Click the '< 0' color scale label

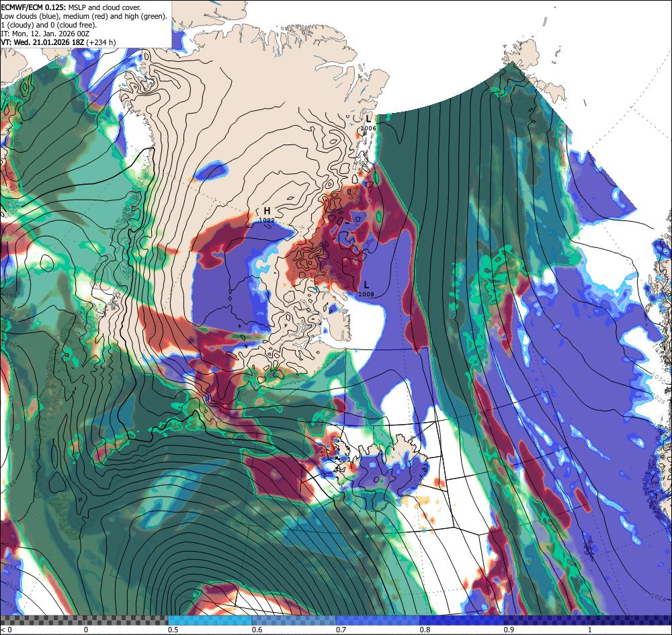[x=5, y=630]
